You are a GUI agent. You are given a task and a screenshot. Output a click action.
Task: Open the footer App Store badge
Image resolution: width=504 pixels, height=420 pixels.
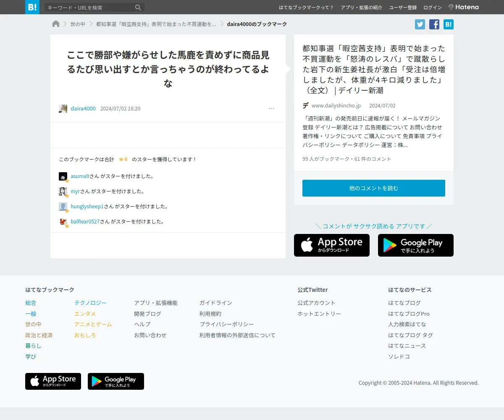[53, 381]
